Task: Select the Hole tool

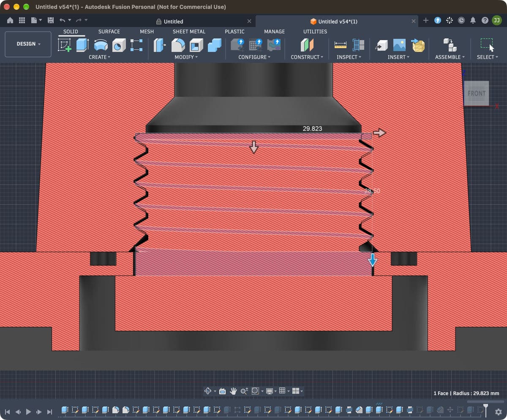Action: point(119,45)
